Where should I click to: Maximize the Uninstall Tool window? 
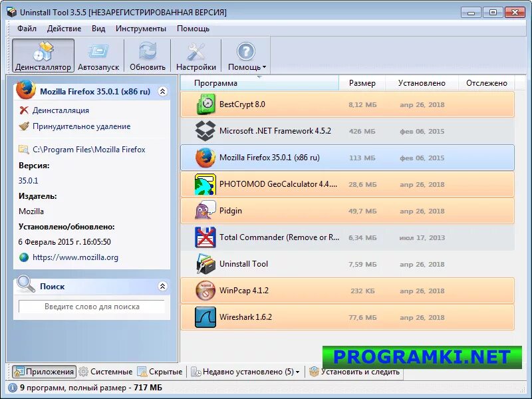pyautogui.click(x=493, y=13)
